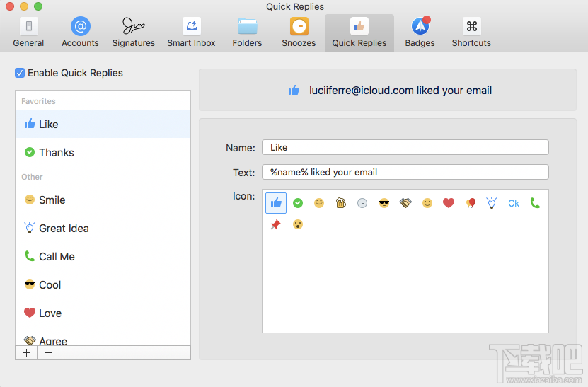This screenshot has width=588, height=387.
Task: Switch to the Folders tab
Action: pyautogui.click(x=247, y=33)
